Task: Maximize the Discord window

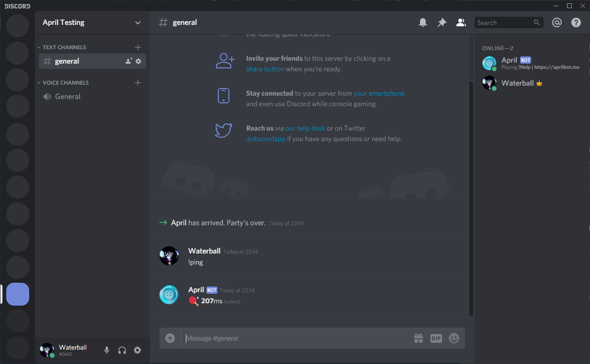Action: pyautogui.click(x=569, y=6)
